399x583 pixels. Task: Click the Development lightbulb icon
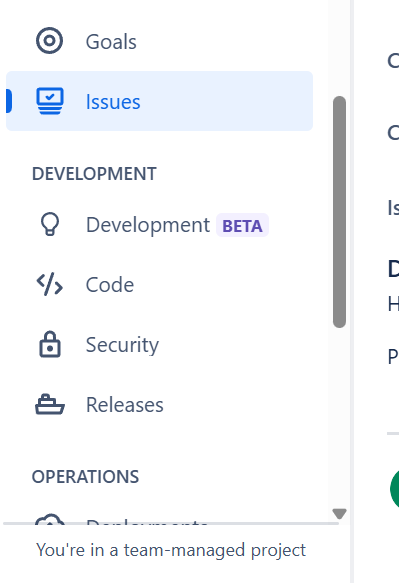click(50, 224)
